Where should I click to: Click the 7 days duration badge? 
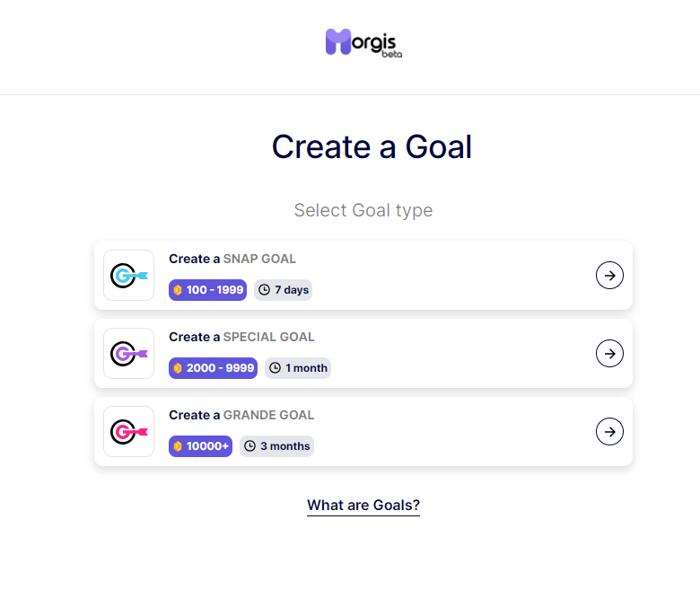pos(283,290)
